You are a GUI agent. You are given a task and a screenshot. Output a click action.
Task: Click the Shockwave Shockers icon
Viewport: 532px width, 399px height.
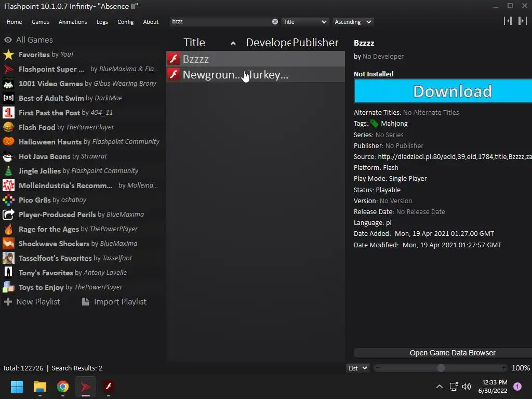coord(8,244)
